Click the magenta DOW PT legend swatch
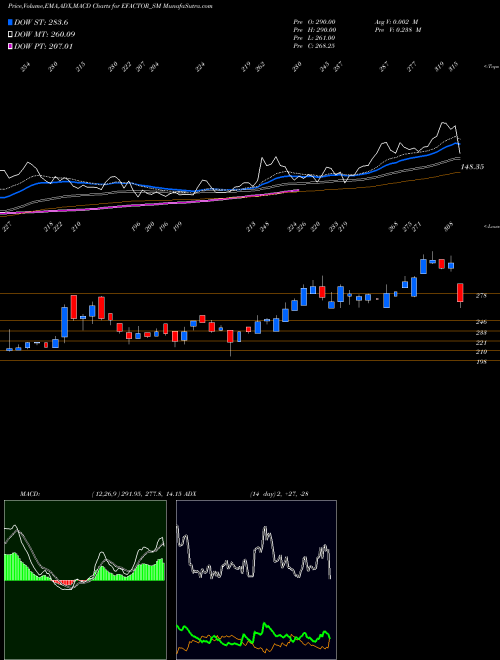This screenshot has height=660, width=500. click(10, 46)
